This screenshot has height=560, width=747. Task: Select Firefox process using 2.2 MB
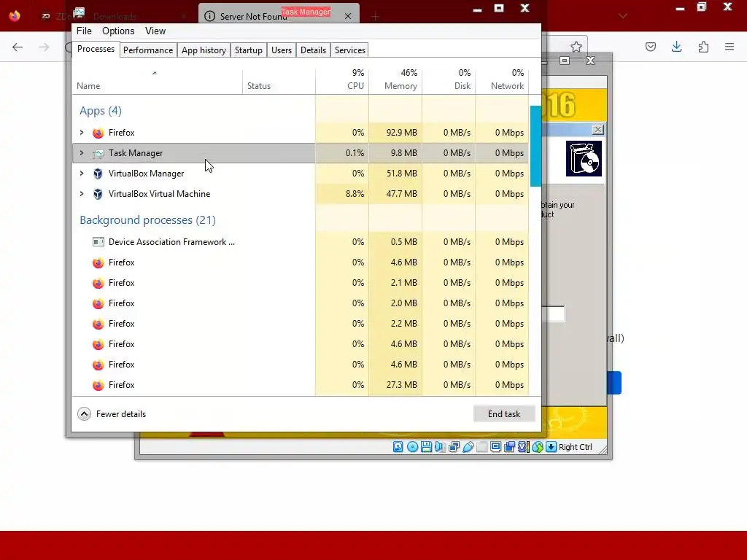tap(300, 324)
